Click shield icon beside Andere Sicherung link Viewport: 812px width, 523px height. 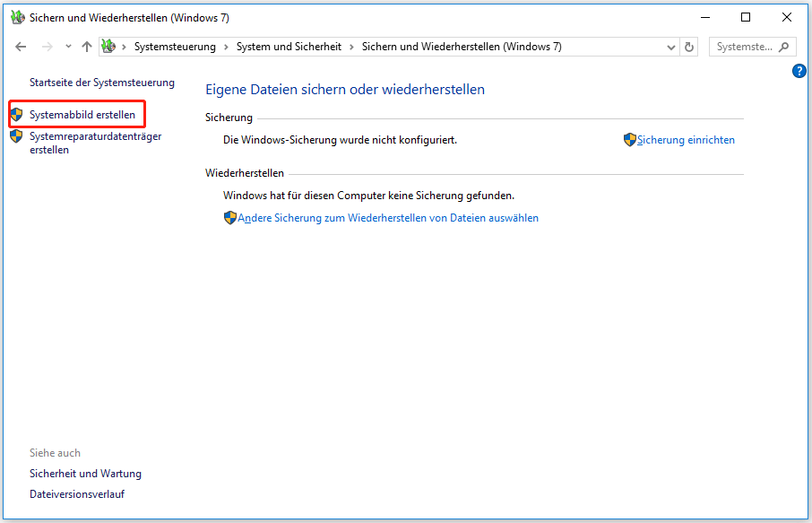[230, 218]
